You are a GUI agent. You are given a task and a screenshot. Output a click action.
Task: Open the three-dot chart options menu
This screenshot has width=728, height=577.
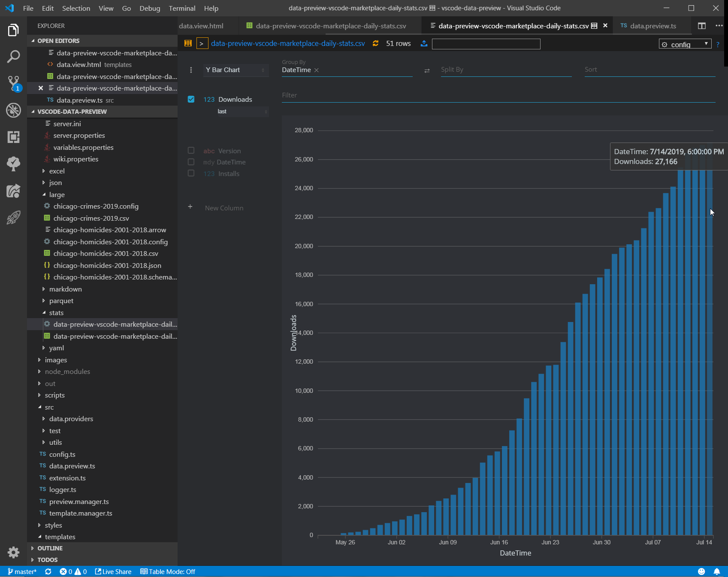(x=191, y=70)
